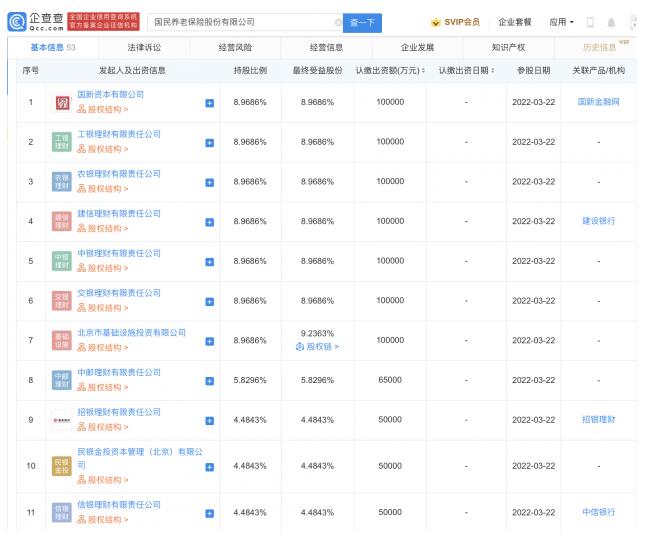Expand the blue plus for 国新资本有限公司
The width and height of the screenshot is (648, 551).
[x=209, y=103]
